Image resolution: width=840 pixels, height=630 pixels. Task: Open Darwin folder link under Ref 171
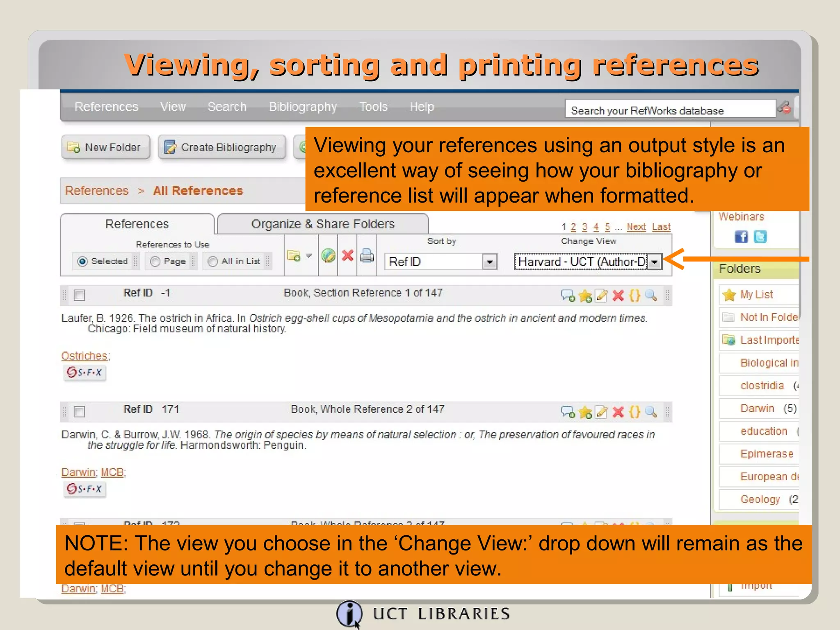coord(78,472)
